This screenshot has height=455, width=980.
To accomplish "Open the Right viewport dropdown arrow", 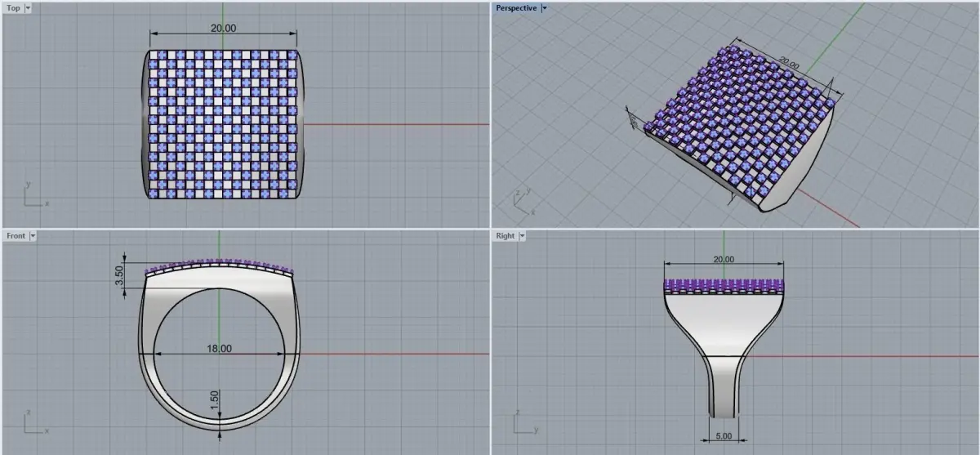I will [x=523, y=236].
